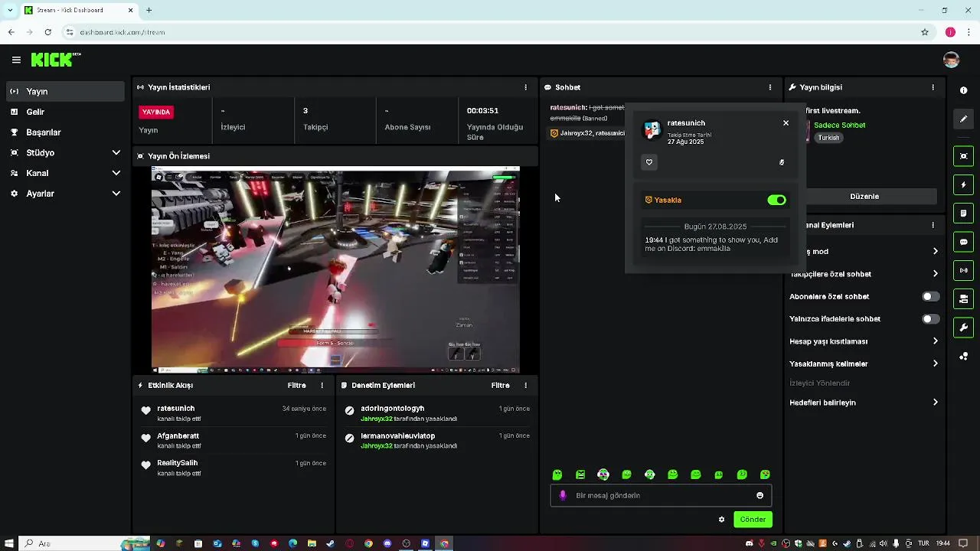The image size is (980, 551).
Task: Expand the Ayarlar menu chevron
Action: point(116,194)
